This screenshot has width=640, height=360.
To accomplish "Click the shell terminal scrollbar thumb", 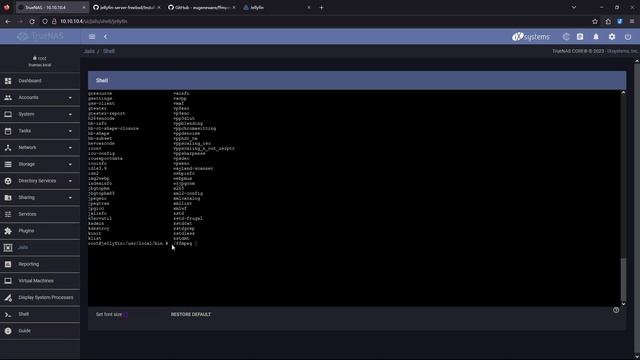I will [623, 280].
